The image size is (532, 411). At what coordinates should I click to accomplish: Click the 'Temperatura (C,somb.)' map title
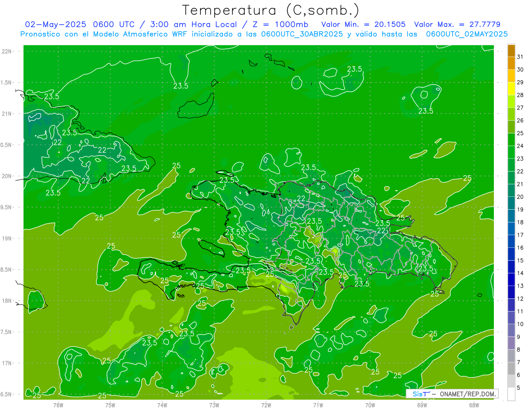(270, 10)
